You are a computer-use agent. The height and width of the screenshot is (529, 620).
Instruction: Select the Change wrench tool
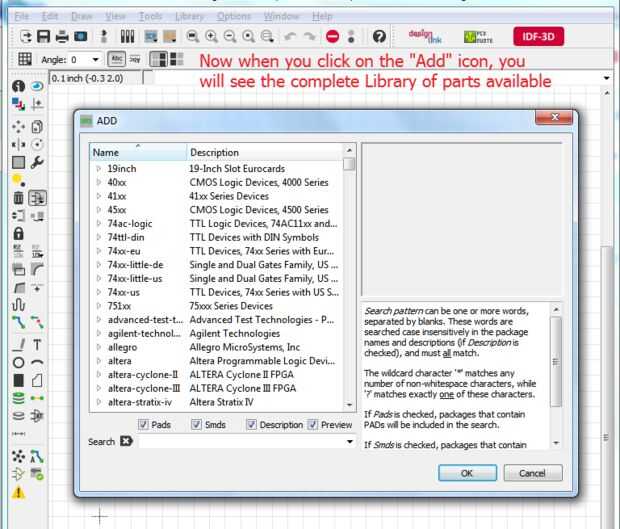(x=37, y=162)
